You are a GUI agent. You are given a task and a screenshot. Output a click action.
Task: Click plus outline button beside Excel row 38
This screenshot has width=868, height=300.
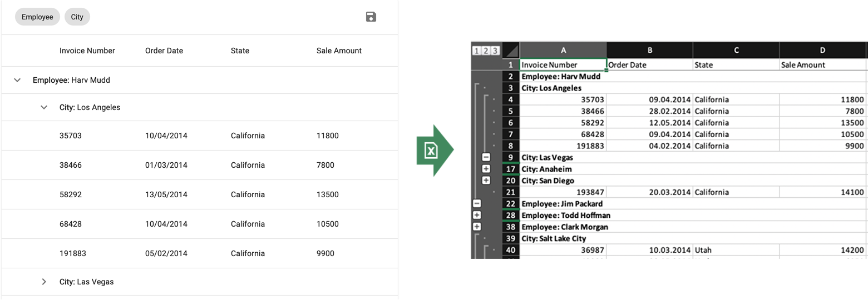point(476,227)
